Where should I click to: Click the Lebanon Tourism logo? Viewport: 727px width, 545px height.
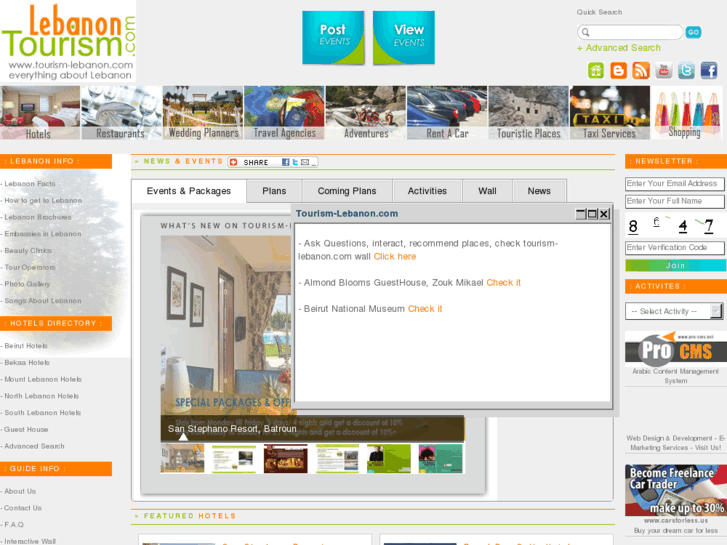pyautogui.click(x=69, y=41)
